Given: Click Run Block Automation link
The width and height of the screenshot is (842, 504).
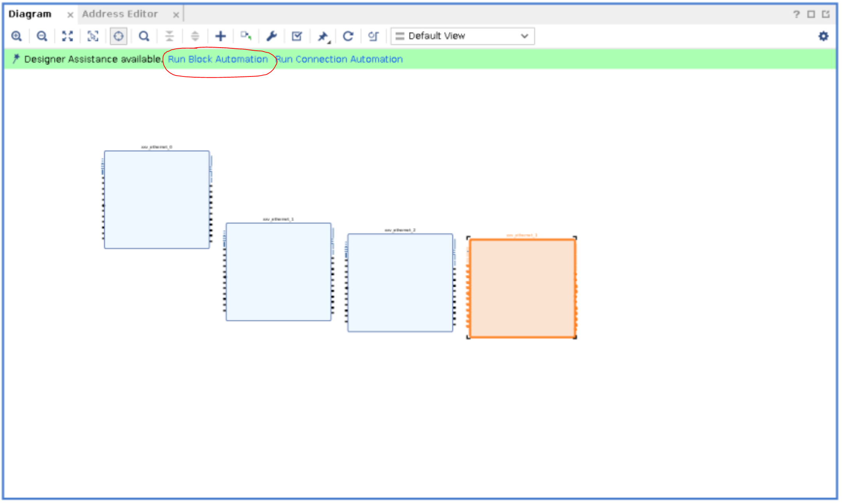Looking at the screenshot, I should (x=218, y=59).
